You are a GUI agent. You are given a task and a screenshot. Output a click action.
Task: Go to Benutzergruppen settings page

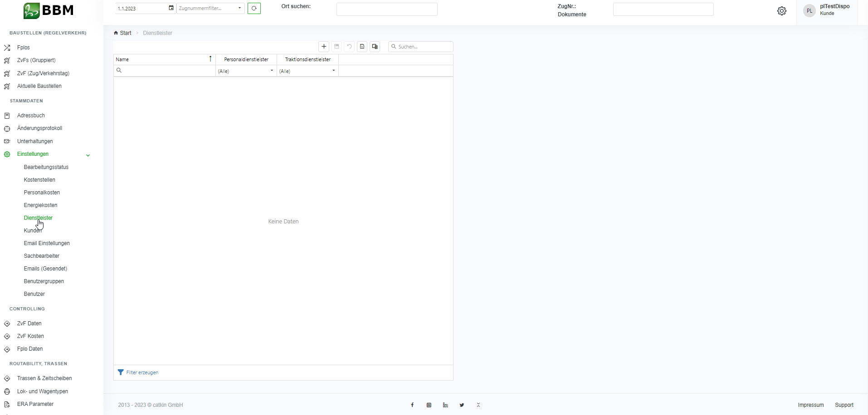click(x=44, y=281)
